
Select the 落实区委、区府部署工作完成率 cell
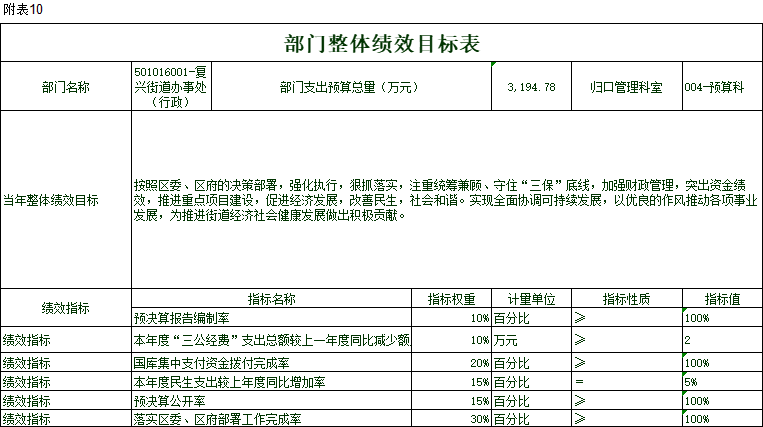tap(272, 419)
